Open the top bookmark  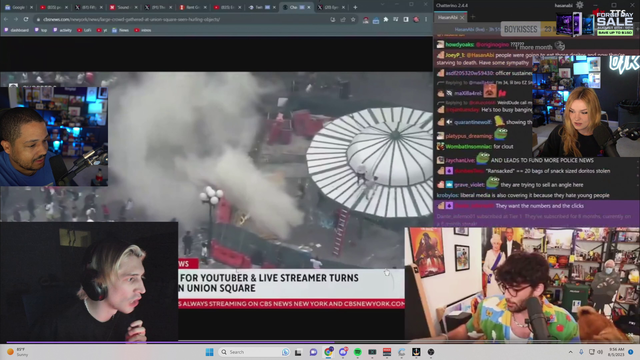coord(41,30)
